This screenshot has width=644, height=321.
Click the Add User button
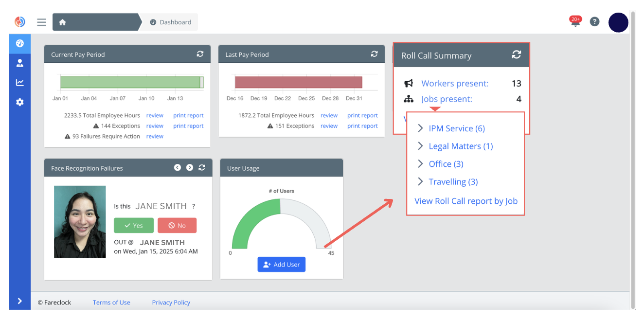pos(282,264)
